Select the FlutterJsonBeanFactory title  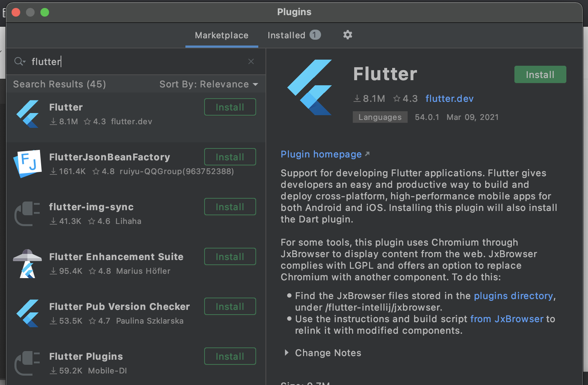tap(110, 157)
